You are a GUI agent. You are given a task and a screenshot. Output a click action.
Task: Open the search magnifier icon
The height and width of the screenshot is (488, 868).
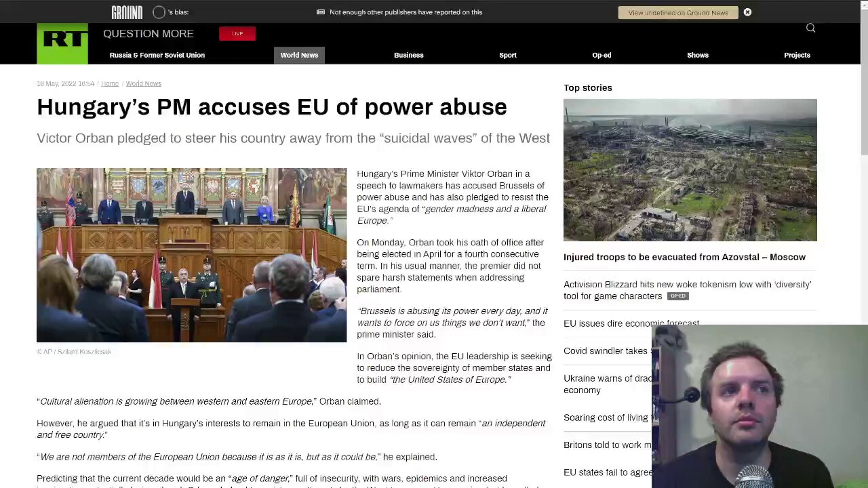coord(810,28)
